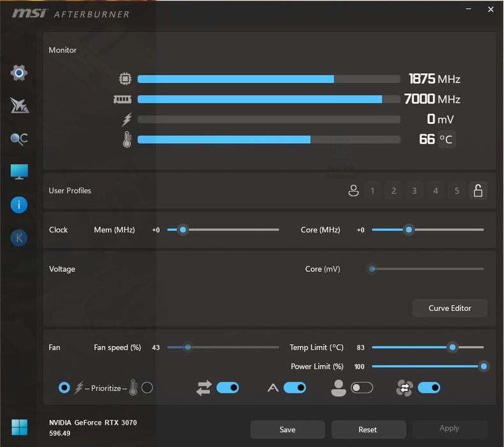Enable the user-defined fan curve switch
The width and height of the screenshot is (504, 447).
362,388
